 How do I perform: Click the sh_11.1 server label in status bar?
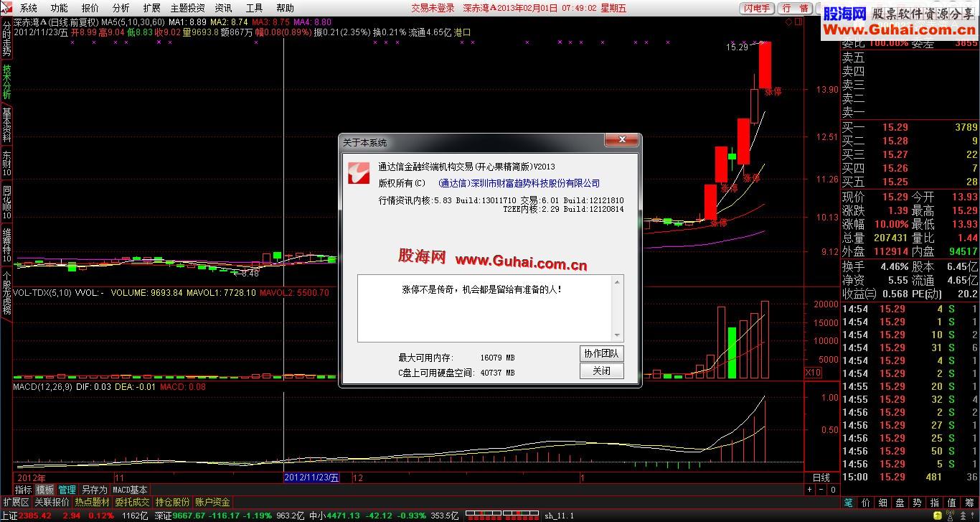tap(560, 516)
